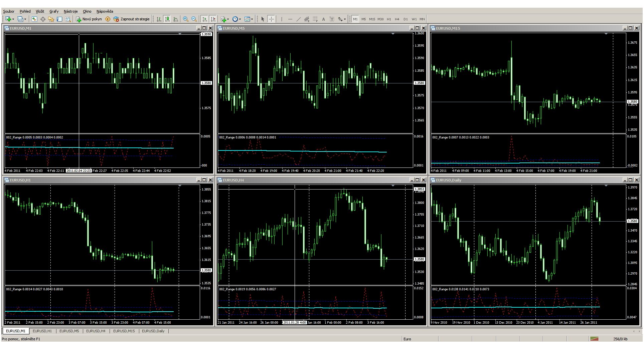Show the Market Watch panel
The height and width of the screenshot is (343, 644).
pyautogui.click(x=34, y=19)
